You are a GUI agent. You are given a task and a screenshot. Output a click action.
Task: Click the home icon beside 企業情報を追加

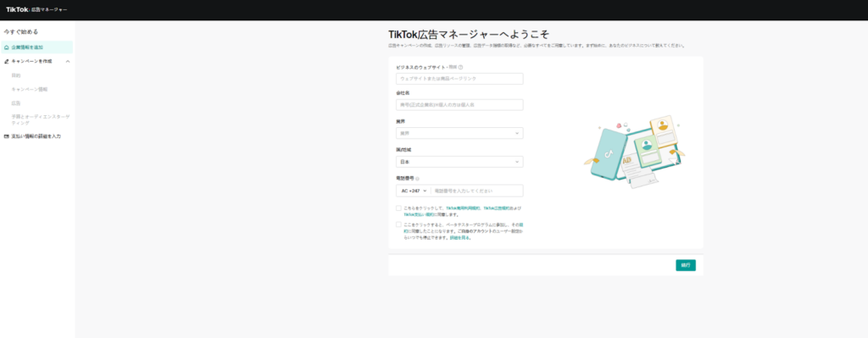7,47
